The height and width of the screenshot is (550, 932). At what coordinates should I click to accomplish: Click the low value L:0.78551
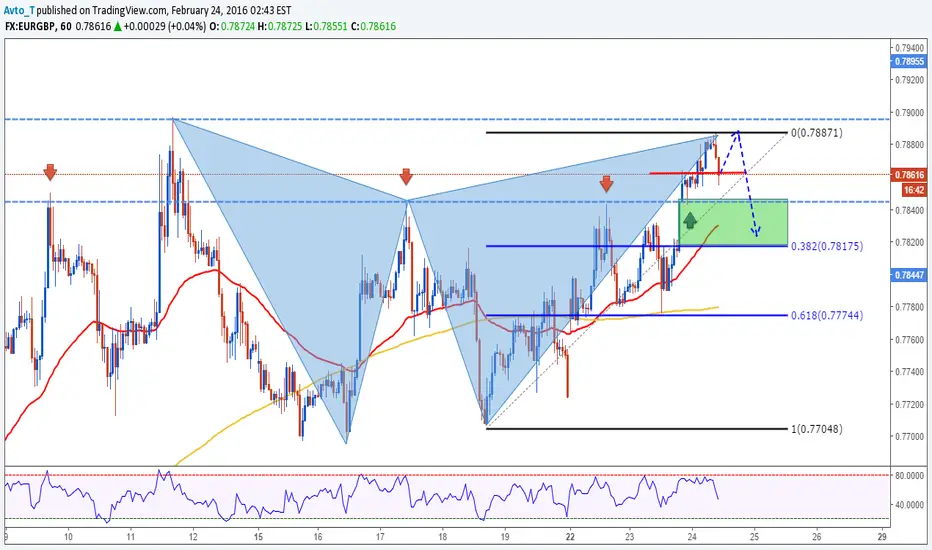click(326, 26)
